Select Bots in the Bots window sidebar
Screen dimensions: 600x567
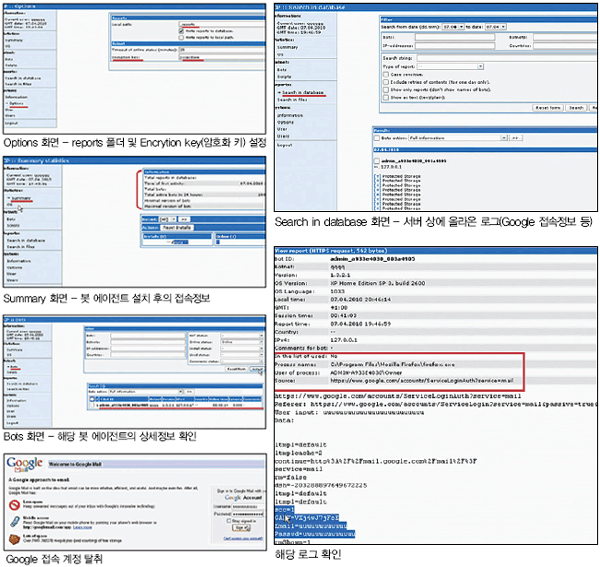pos(15,367)
